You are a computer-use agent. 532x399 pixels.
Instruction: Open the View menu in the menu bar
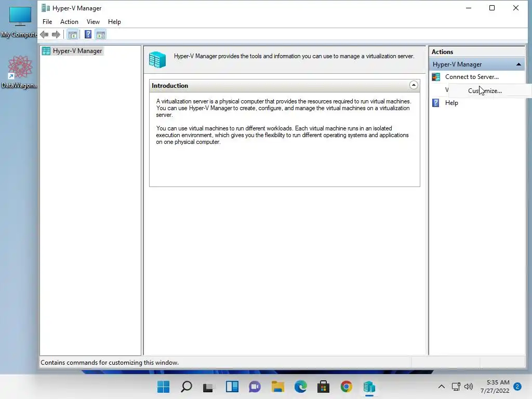93,22
